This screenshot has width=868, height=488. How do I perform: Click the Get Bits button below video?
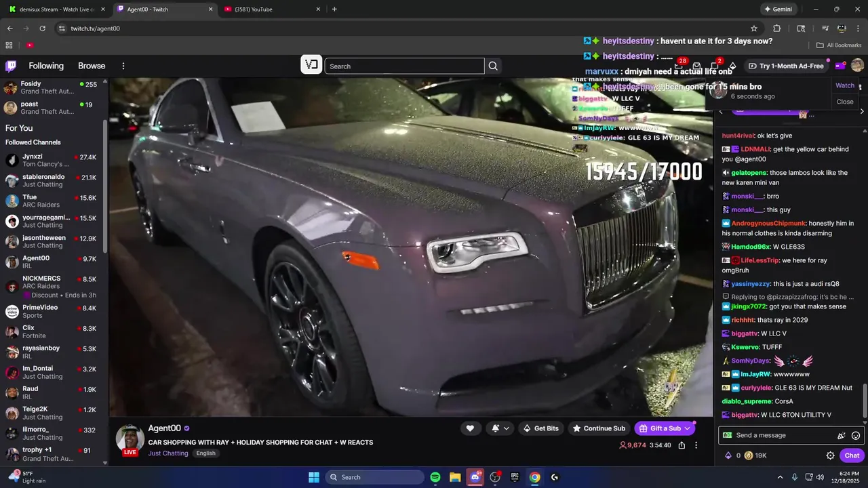pos(540,428)
